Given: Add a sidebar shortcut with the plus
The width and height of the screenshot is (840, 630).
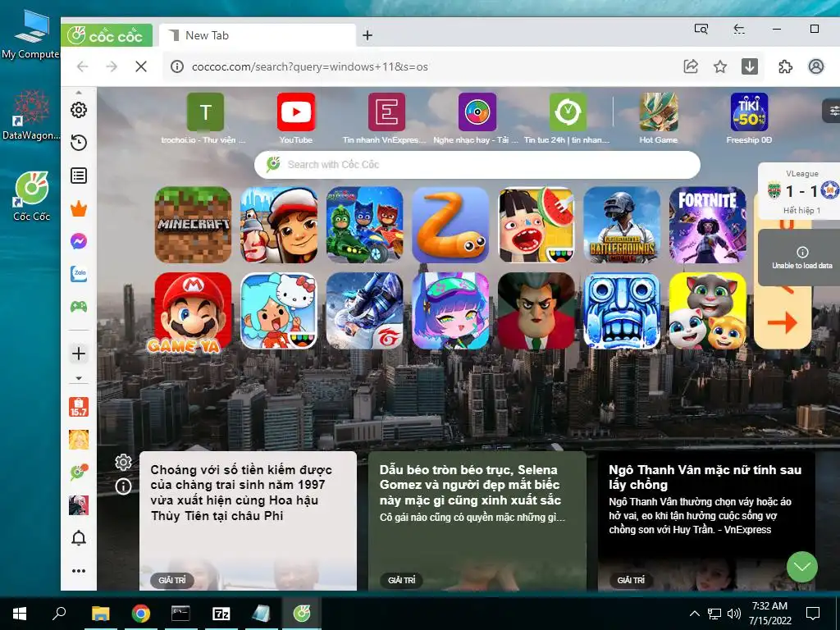Looking at the screenshot, I should click(x=79, y=354).
